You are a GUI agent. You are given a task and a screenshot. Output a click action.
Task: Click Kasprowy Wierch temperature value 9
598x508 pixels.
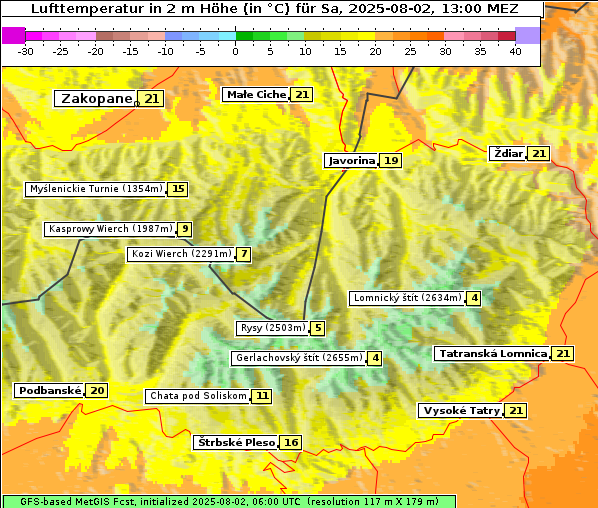pyautogui.click(x=185, y=229)
